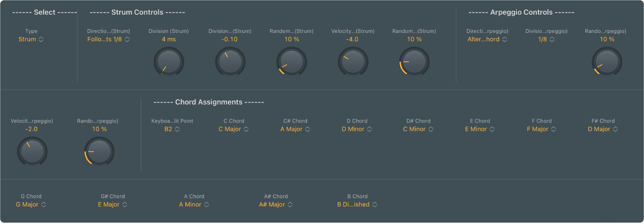Click the strum knob showing -0.10
Image resolution: width=644 pixels, height=224 pixels.
[230, 62]
